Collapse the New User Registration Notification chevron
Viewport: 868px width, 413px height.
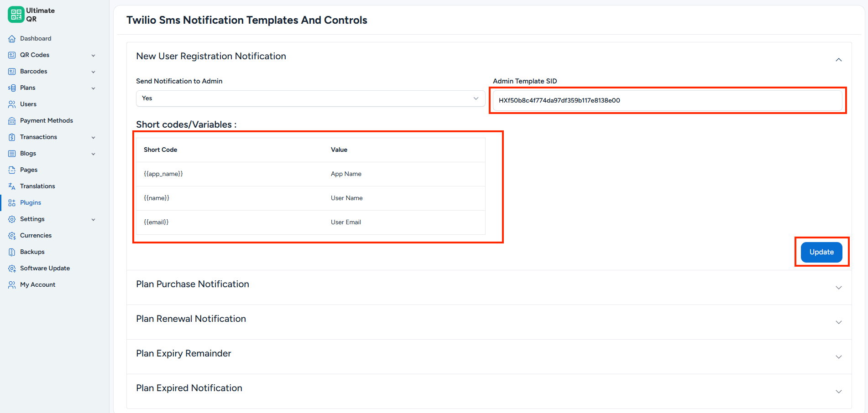pyautogui.click(x=838, y=60)
